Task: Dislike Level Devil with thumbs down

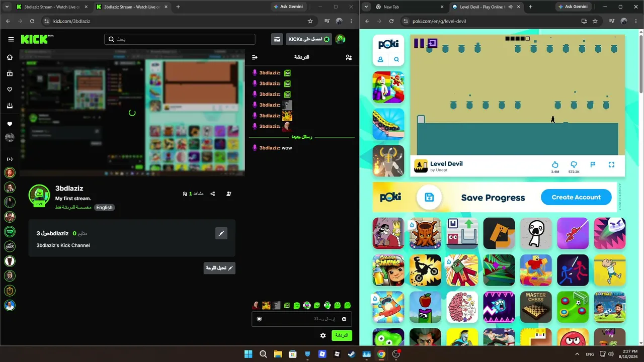Action: (574, 165)
